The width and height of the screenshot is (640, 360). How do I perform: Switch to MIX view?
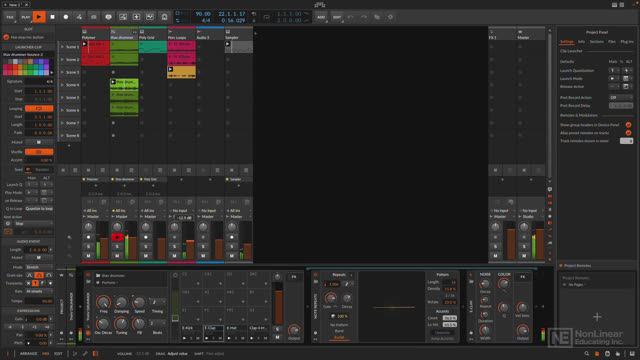(46, 354)
